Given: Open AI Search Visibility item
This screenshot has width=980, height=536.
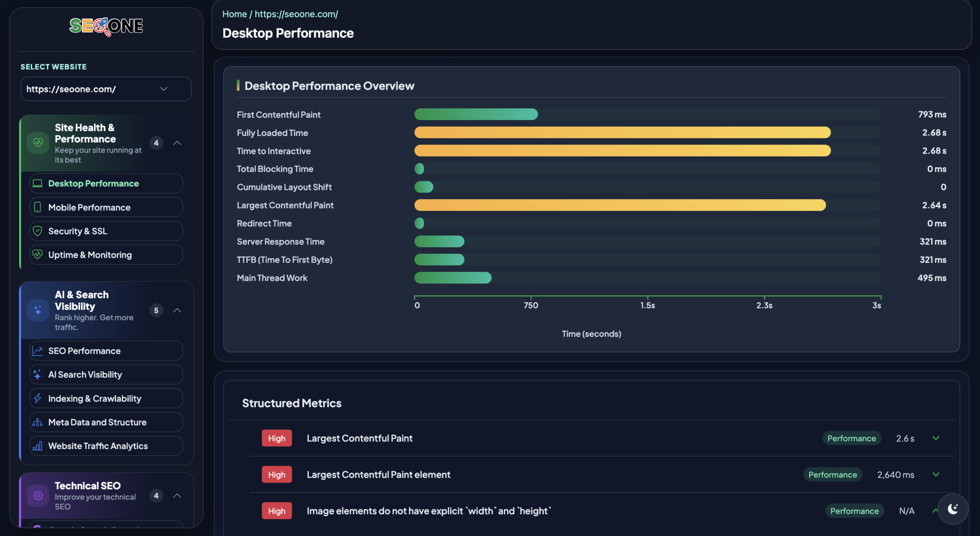Looking at the screenshot, I should click(x=106, y=375).
